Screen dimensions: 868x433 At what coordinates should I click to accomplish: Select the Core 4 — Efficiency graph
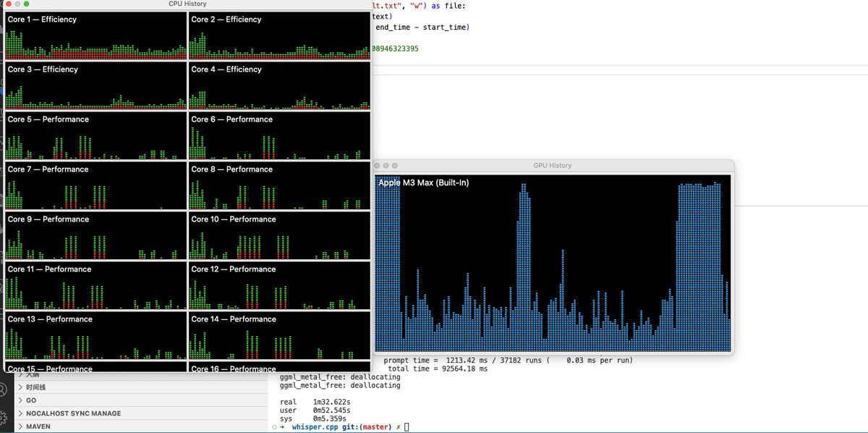(x=279, y=85)
